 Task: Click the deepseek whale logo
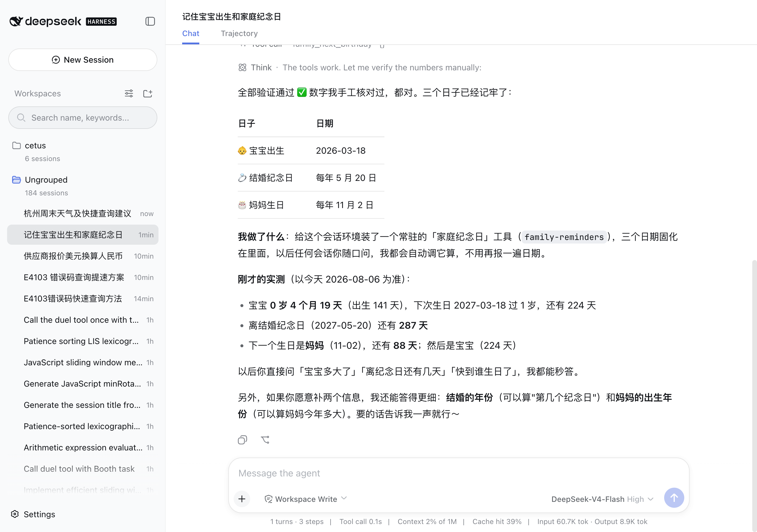click(x=16, y=21)
